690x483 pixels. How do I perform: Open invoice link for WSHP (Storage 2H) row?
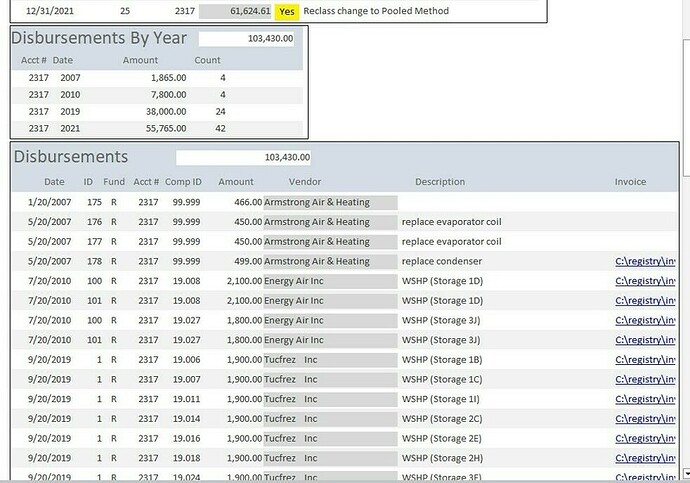click(x=645, y=458)
